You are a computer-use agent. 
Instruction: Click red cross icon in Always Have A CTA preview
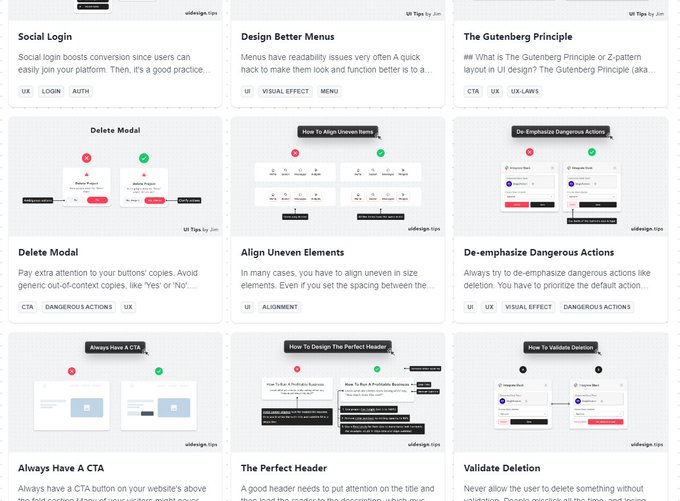[72, 371]
